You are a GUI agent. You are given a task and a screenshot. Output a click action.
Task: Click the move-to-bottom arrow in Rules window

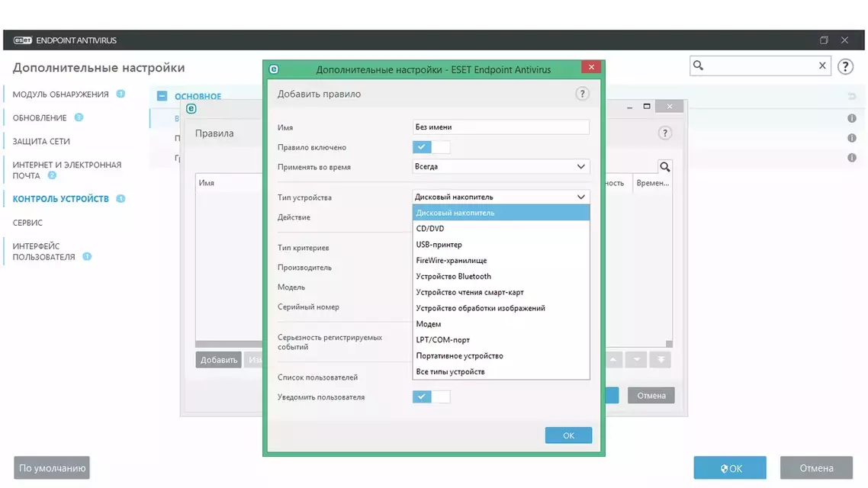click(x=661, y=360)
